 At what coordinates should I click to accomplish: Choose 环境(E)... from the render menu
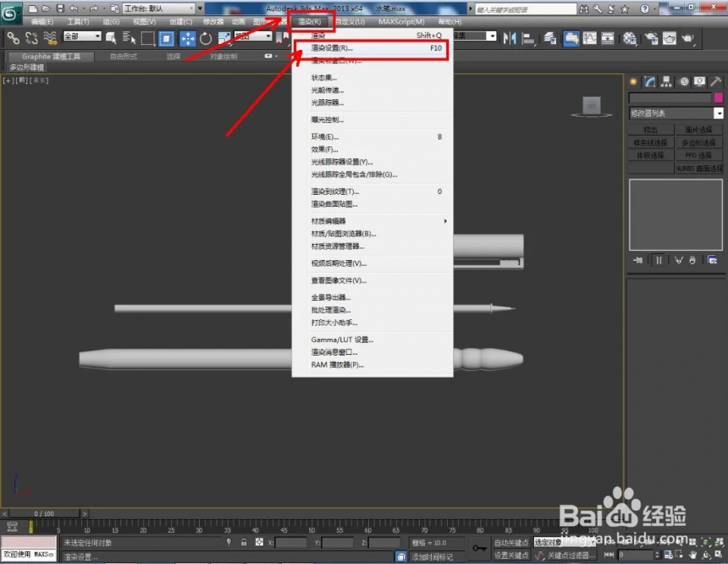tap(372, 136)
